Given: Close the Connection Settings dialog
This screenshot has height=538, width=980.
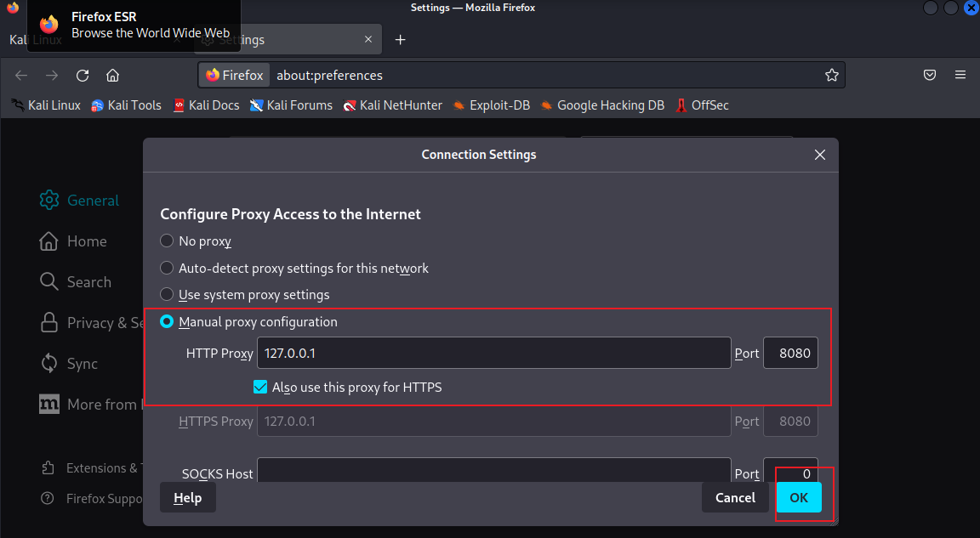Looking at the screenshot, I should point(819,155).
